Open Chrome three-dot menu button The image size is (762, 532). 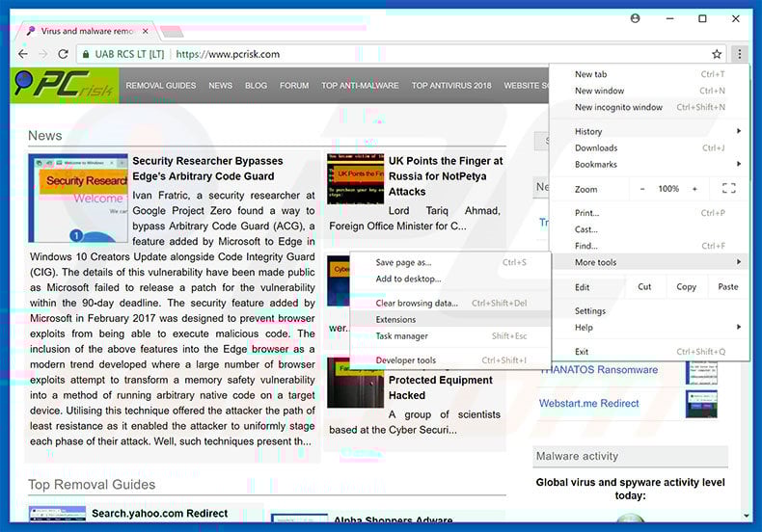pos(739,54)
